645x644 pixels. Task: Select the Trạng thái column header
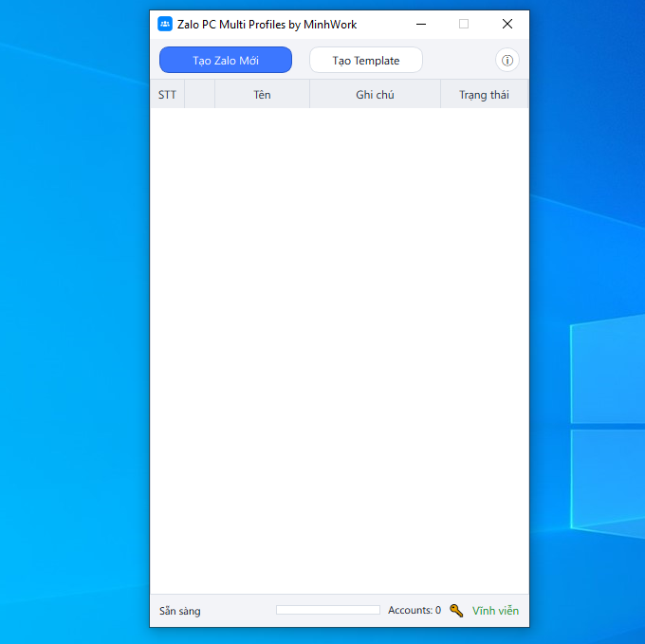[x=484, y=95]
